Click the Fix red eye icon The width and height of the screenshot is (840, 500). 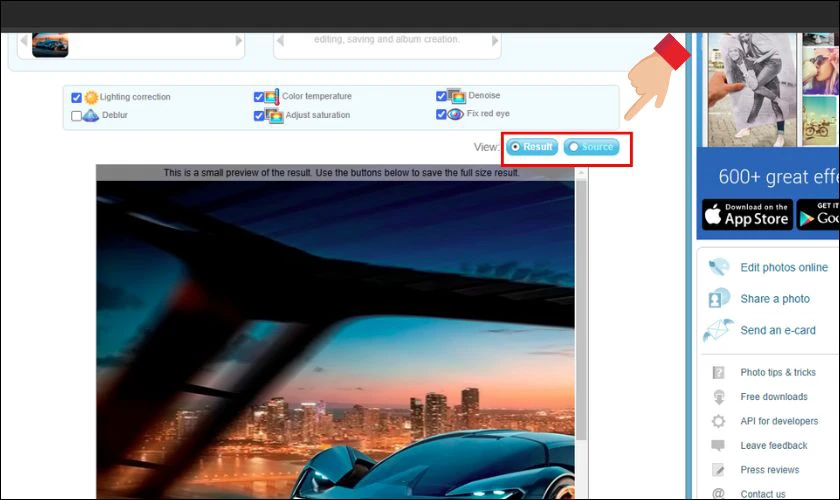tap(455, 114)
